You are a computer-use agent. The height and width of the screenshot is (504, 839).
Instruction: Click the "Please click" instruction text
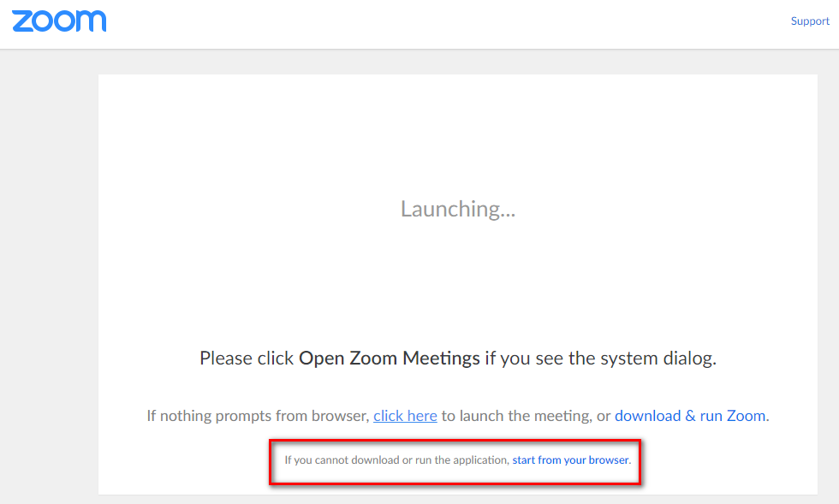pos(247,358)
